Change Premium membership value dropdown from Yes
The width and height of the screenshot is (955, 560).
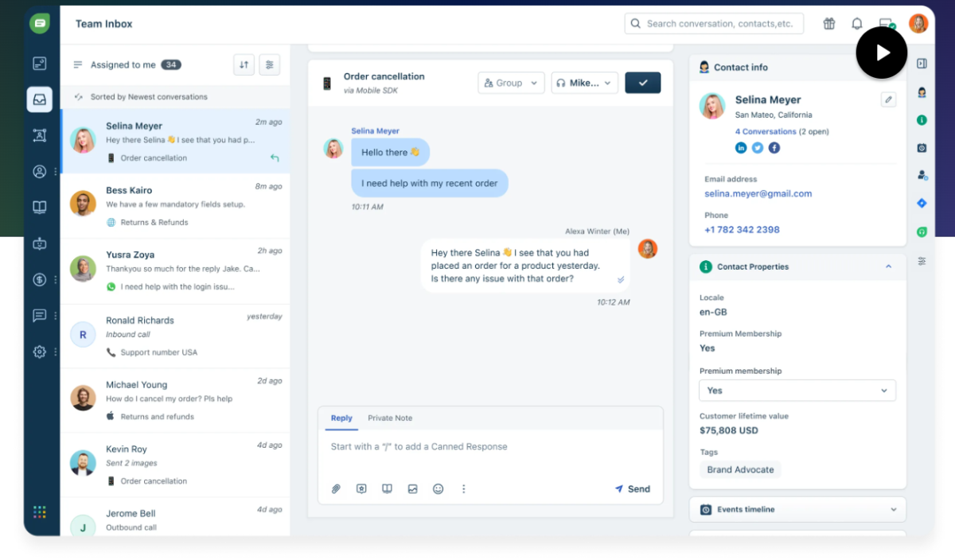click(797, 390)
